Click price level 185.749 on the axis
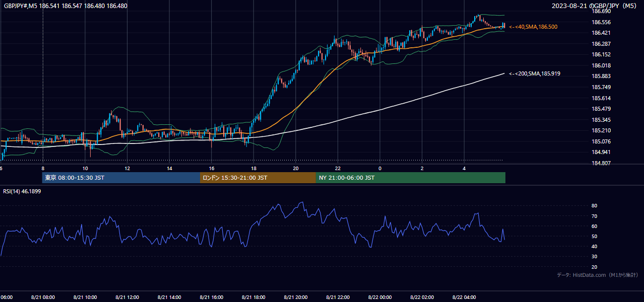This screenshot has width=644, height=302. (601, 87)
